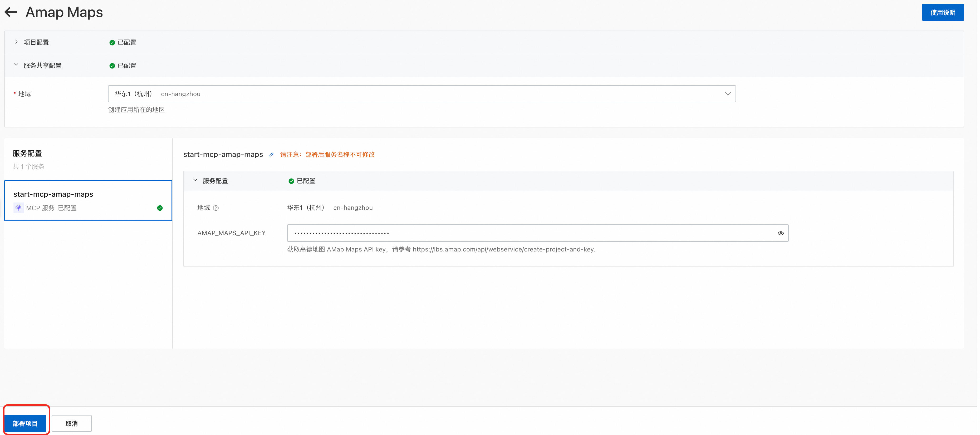Click the lbs.amap.com create-project-and-key URL
Viewport: 980px width, 435px height.
point(503,249)
